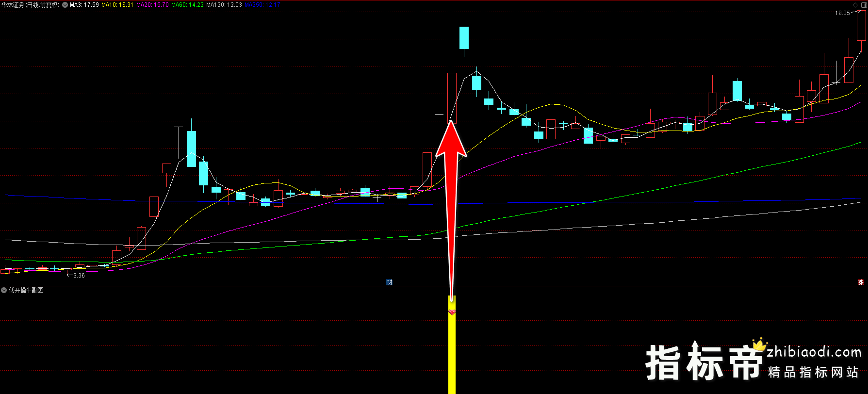The width and height of the screenshot is (868, 394).
Task: Click the 财 marker on the chart bottom
Action: point(389,282)
